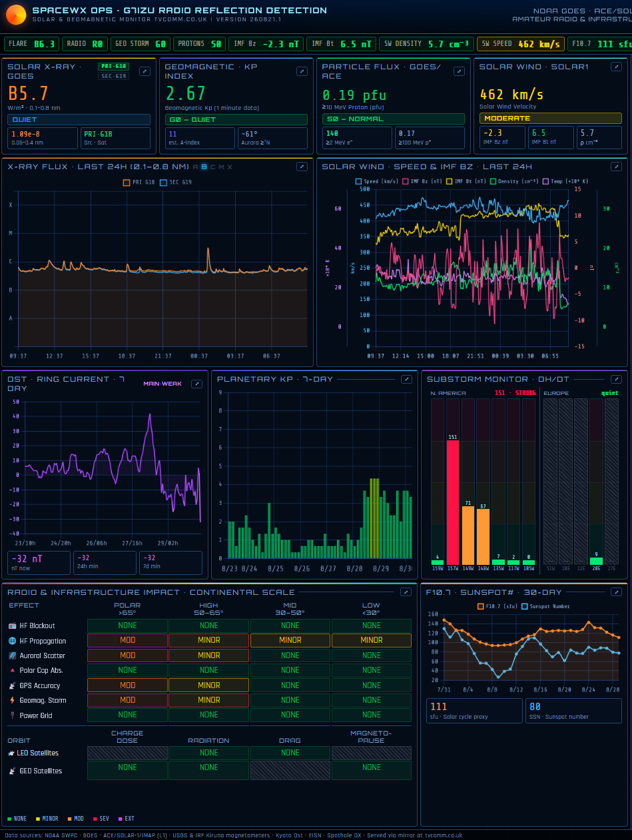
Task: Select the SEC-G19 satellite source tab
Action: tap(113, 76)
